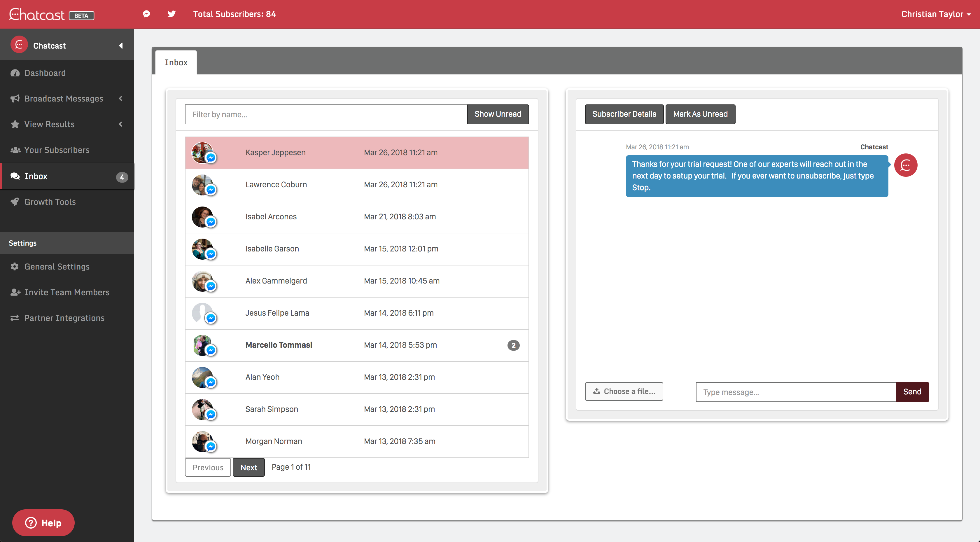This screenshot has width=980, height=542.
Task: Click the Growth Tools rocket icon
Action: (x=15, y=202)
